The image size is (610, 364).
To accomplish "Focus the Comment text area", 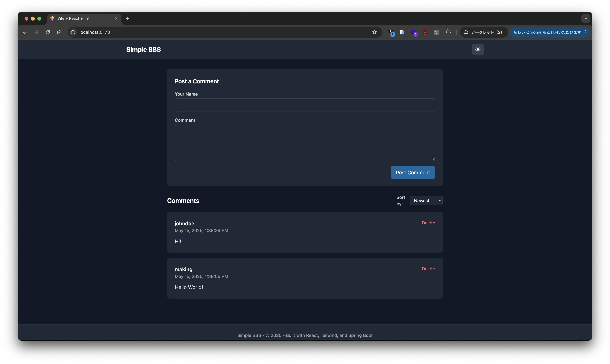I will (x=305, y=142).
